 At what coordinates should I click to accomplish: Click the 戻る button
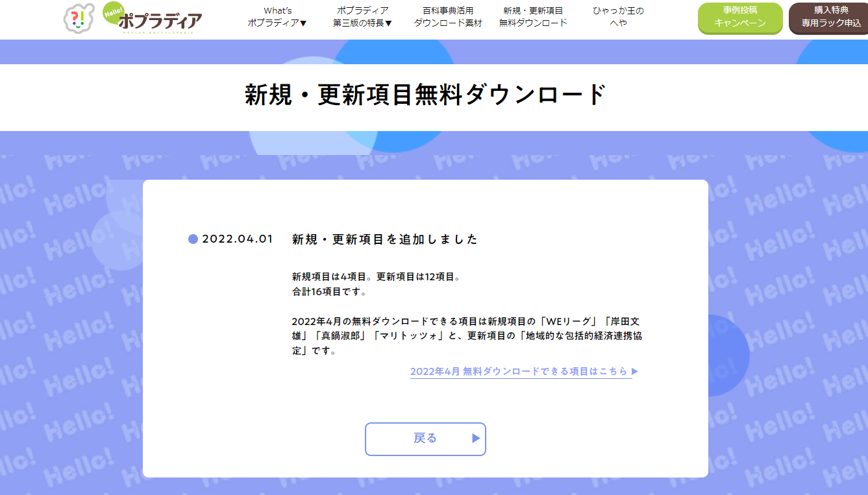click(425, 439)
